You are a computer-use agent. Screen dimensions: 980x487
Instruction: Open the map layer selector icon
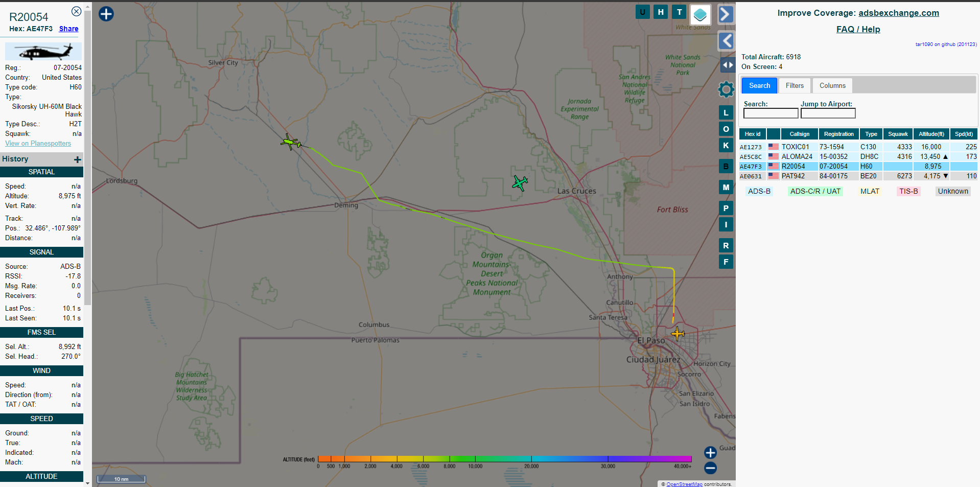click(701, 15)
